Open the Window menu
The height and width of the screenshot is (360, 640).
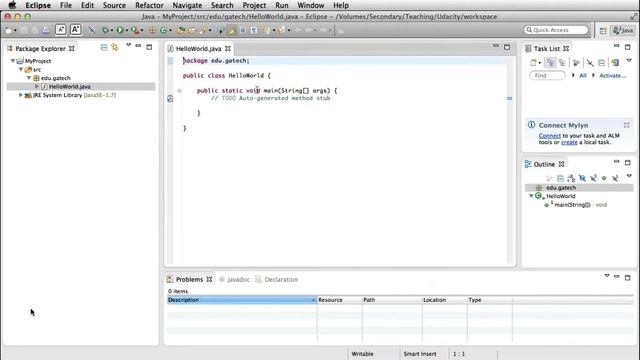[x=311, y=5]
